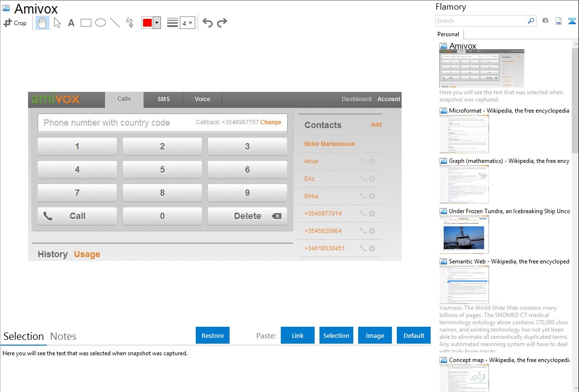The width and height of the screenshot is (579, 392).
Task: Open the color picker dropdown arrow
Action: pos(157,23)
